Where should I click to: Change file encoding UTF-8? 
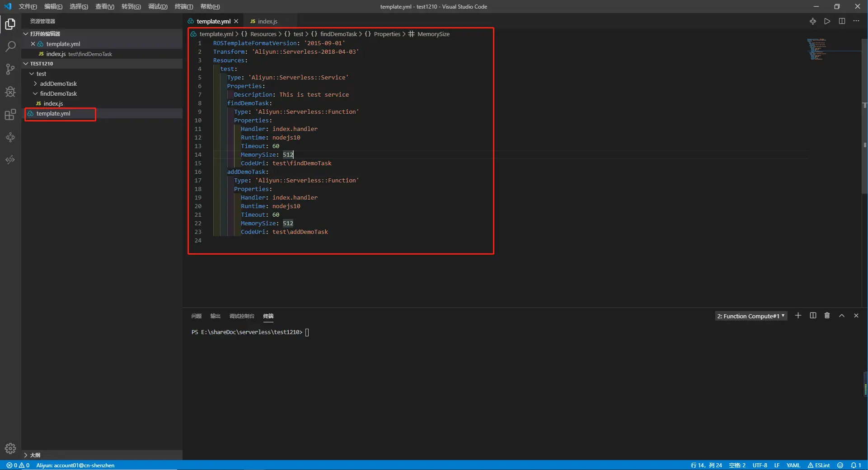point(760,465)
